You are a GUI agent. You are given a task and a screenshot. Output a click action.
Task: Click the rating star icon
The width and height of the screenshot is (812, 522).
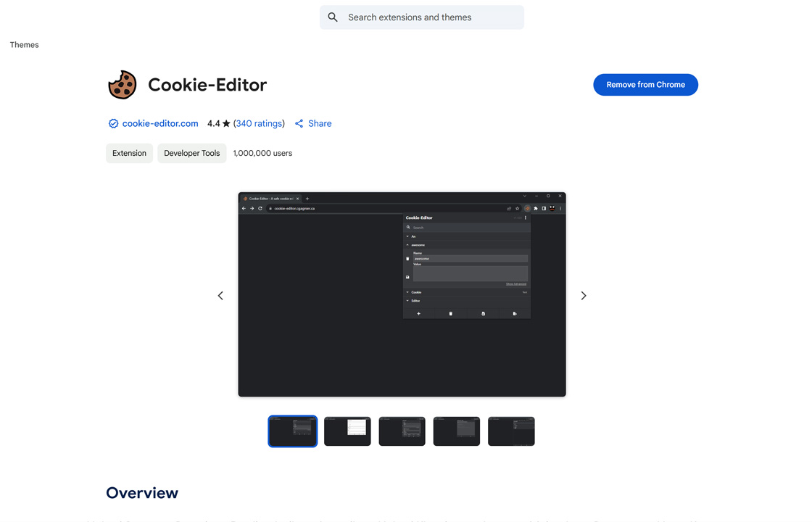(x=226, y=123)
